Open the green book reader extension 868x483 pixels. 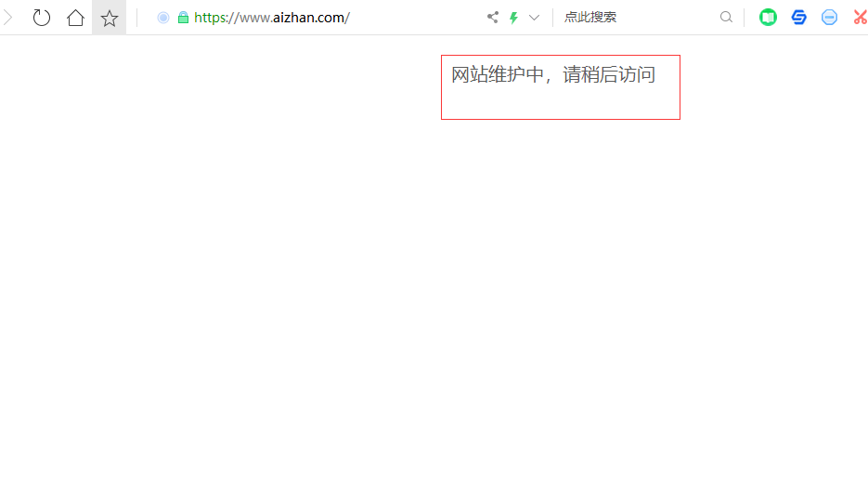pyautogui.click(x=768, y=17)
